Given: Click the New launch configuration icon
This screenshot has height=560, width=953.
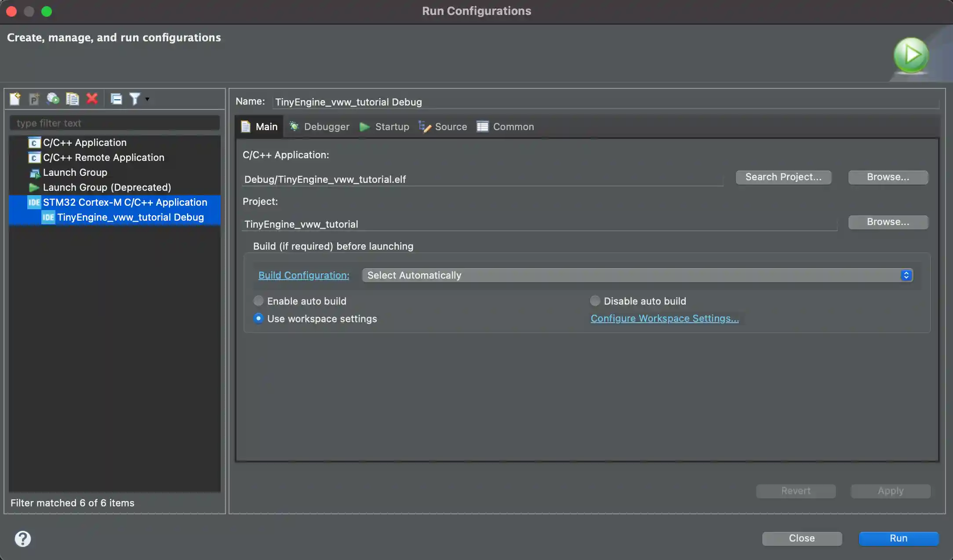Looking at the screenshot, I should click(15, 99).
